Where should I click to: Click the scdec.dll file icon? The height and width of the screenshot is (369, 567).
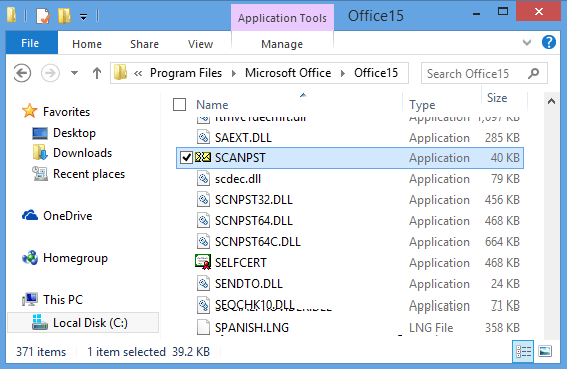[x=204, y=179]
